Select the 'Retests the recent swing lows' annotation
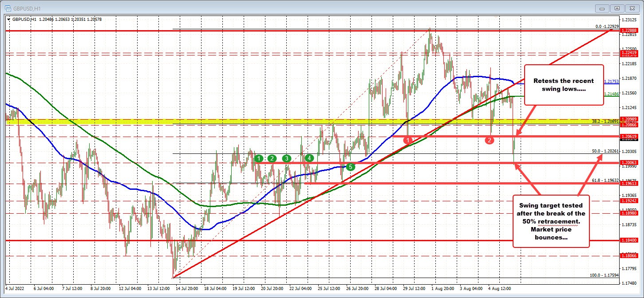The width and height of the screenshot is (644, 298). 563,84
